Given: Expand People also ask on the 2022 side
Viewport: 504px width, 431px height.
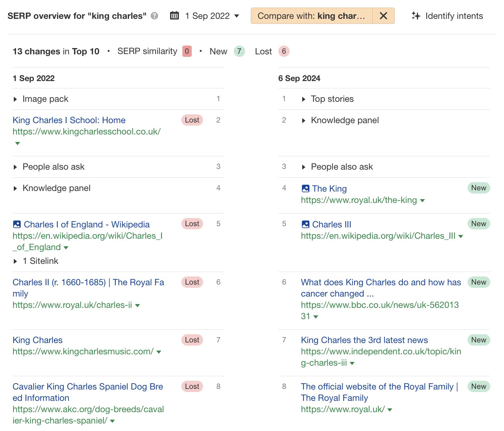Looking at the screenshot, I should pyautogui.click(x=15, y=167).
